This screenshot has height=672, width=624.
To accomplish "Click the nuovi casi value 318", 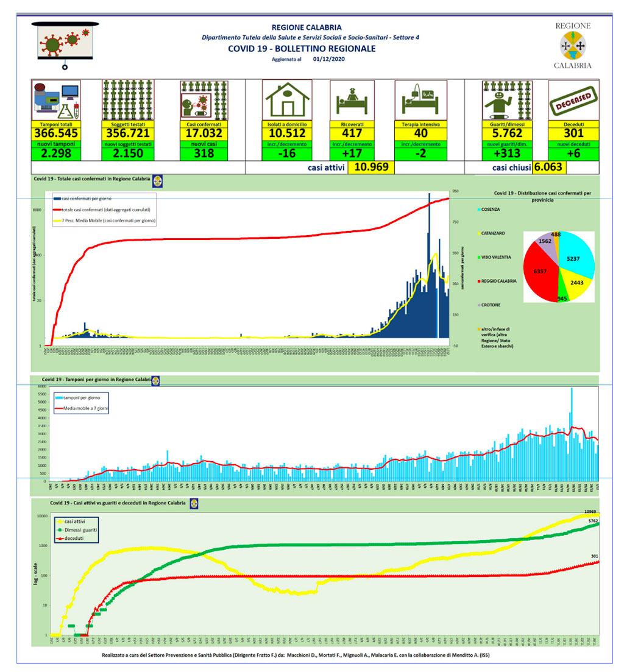I will [x=204, y=154].
